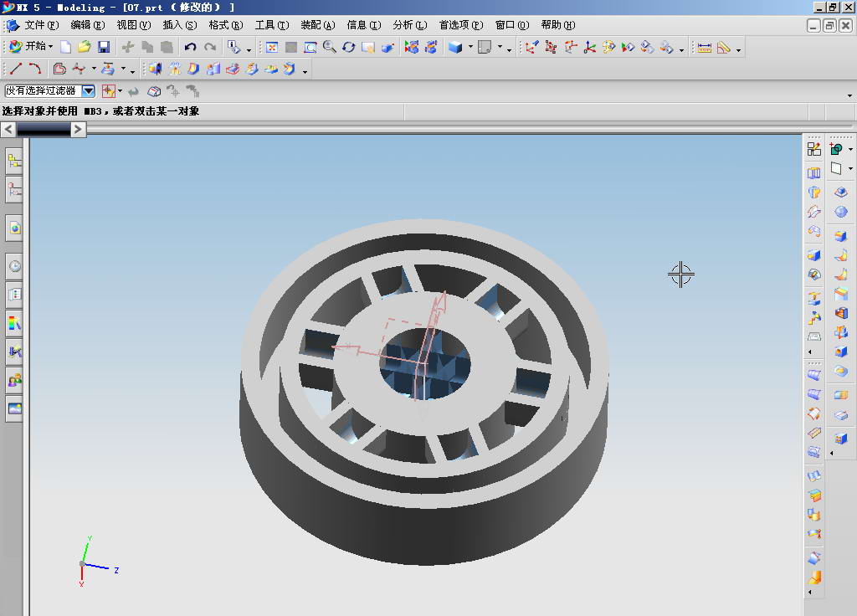This screenshot has width=857, height=616.
Task: Open the 开始 start dropdown button
Action: pyautogui.click(x=32, y=47)
